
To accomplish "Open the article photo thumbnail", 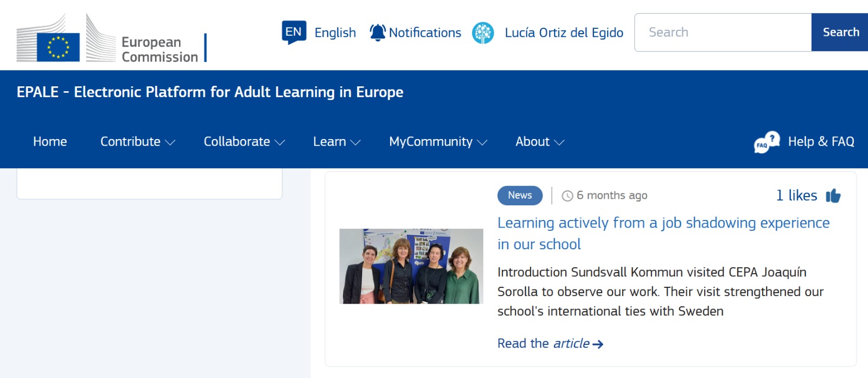I will point(411,266).
